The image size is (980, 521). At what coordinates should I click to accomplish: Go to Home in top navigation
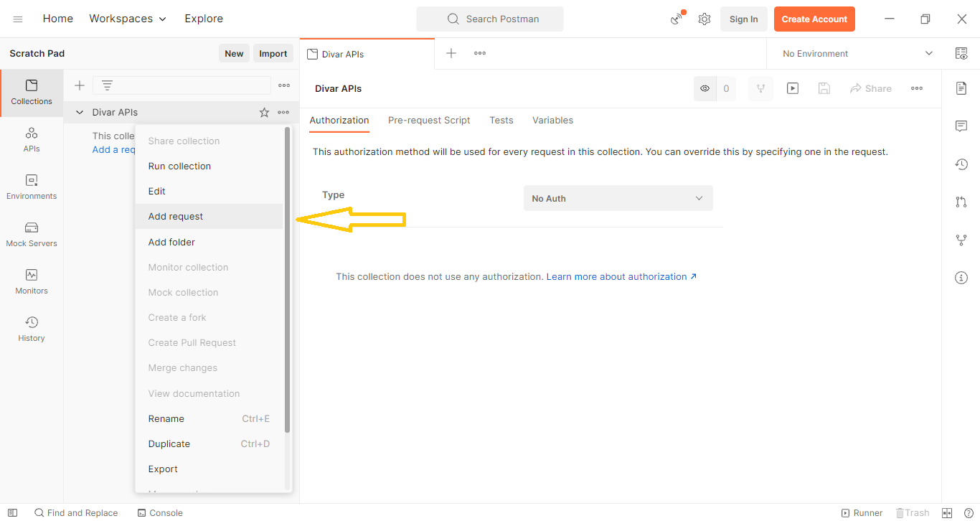[x=58, y=19]
